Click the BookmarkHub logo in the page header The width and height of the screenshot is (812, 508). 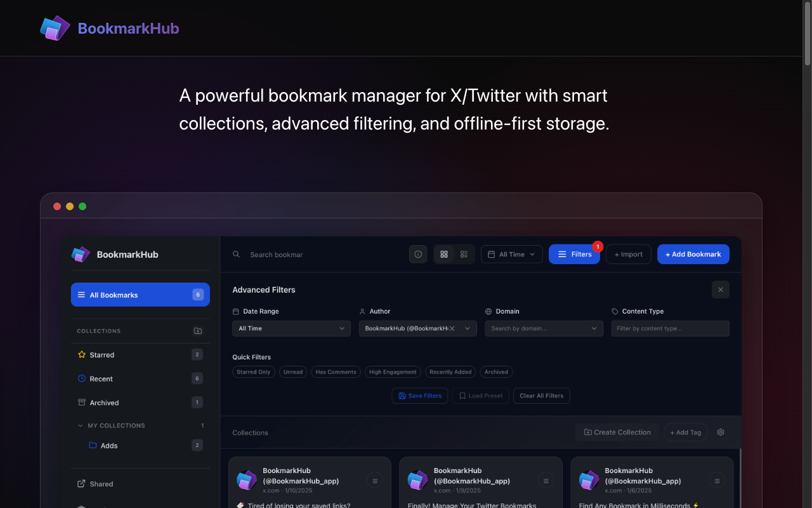pyautogui.click(x=55, y=28)
